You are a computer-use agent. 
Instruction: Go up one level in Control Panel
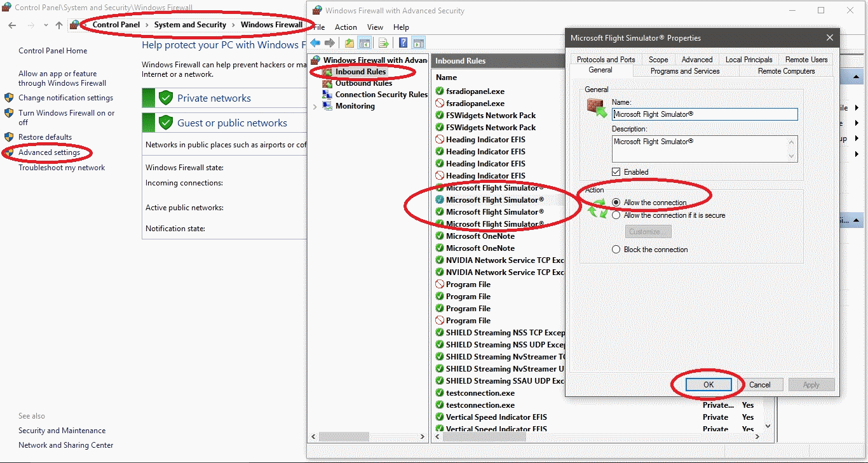(59, 25)
